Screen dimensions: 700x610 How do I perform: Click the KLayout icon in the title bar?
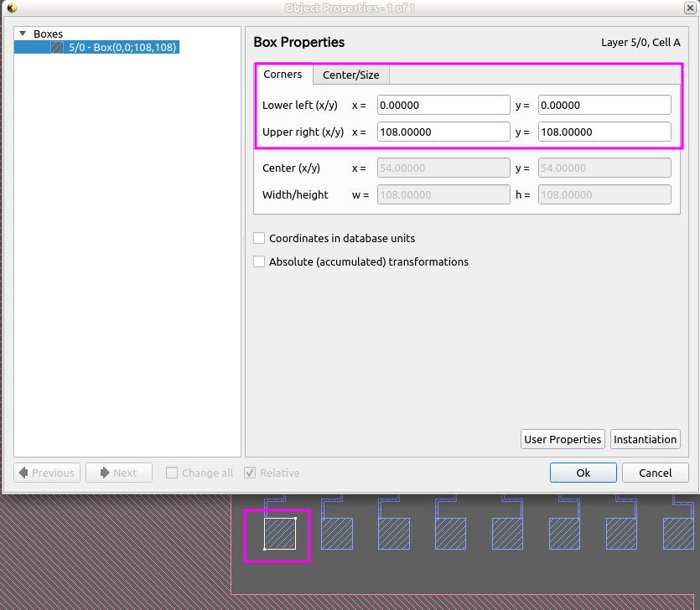12,8
